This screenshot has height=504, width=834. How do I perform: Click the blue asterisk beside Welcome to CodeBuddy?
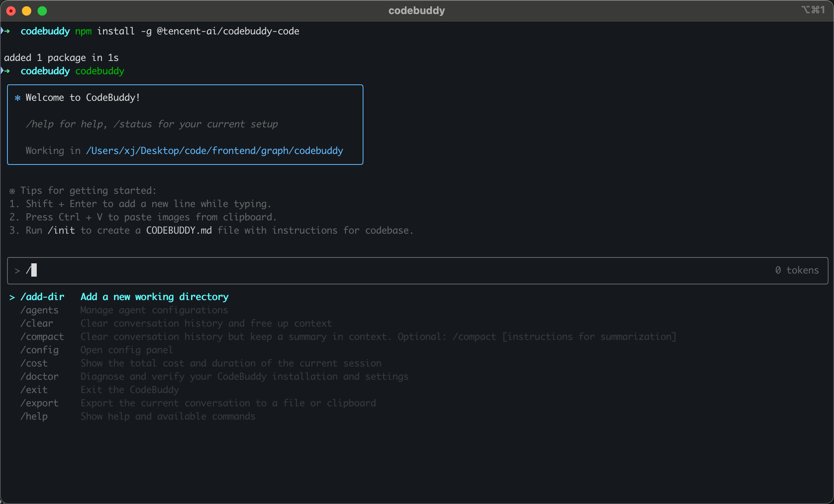click(x=18, y=98)
